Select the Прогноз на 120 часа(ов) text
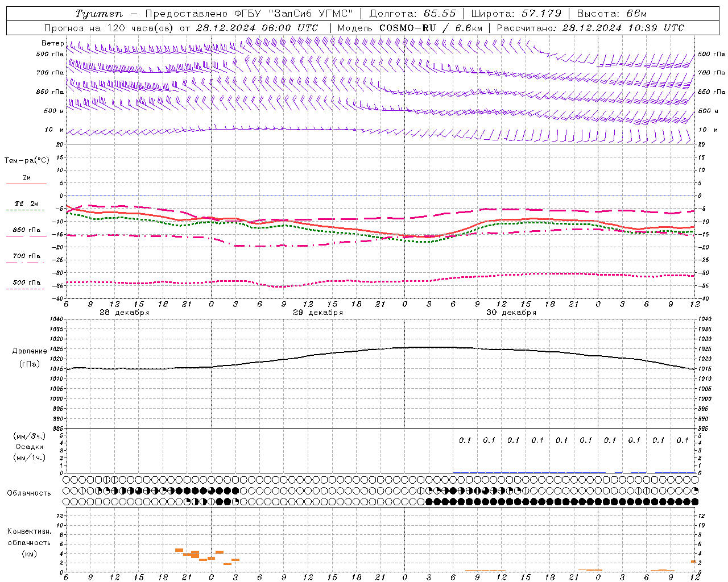This screenshot has width=728, height=582. pyautogui.click(x=110, y=28)
